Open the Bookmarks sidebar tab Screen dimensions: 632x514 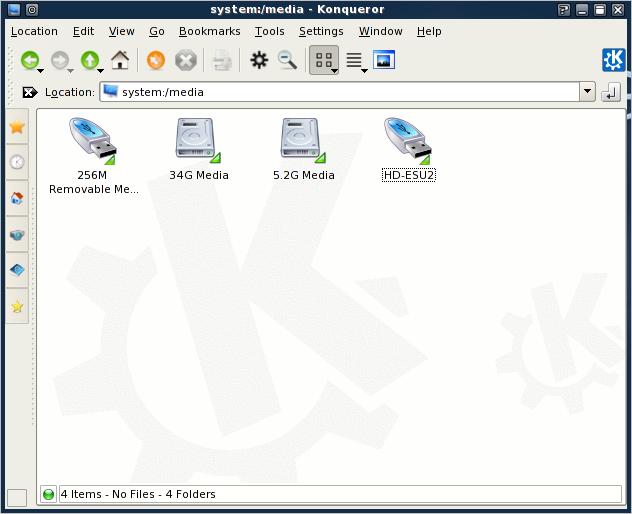pyautogui.click(x=17, y=127)
